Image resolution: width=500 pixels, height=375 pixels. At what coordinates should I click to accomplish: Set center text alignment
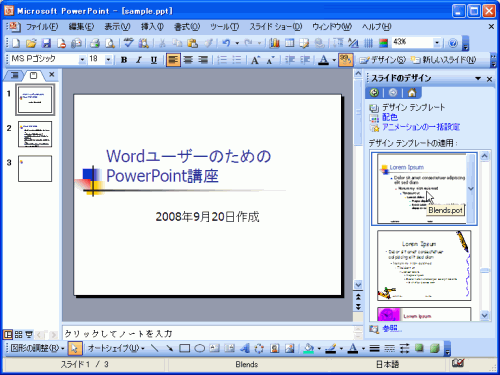tap(188, 60)
